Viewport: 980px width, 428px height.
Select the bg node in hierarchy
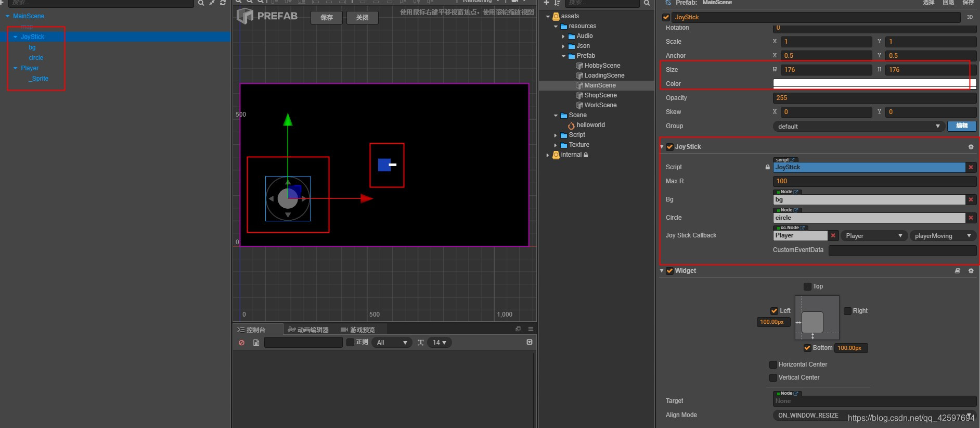click(x=32, y=47)
